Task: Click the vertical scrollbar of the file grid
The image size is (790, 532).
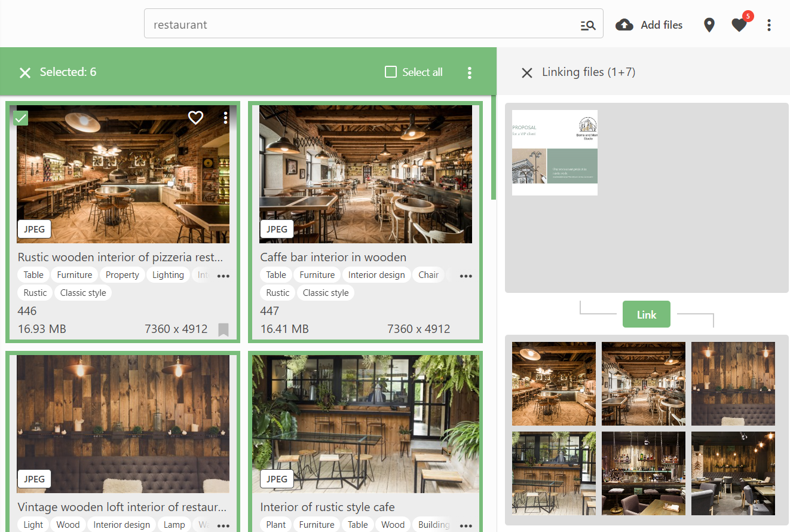Action: point(494,149)
